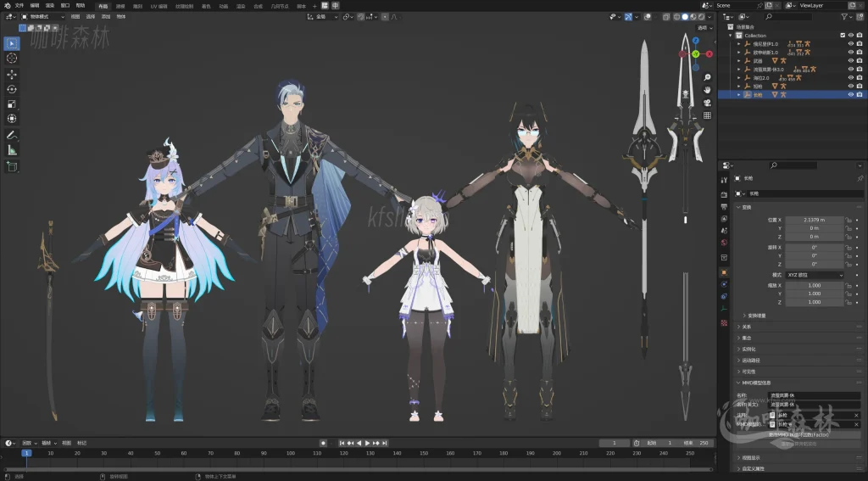868x481 pixels.
Task: Open the 添加 Add menu in viewport header
Action: click(x=106, y=17)
